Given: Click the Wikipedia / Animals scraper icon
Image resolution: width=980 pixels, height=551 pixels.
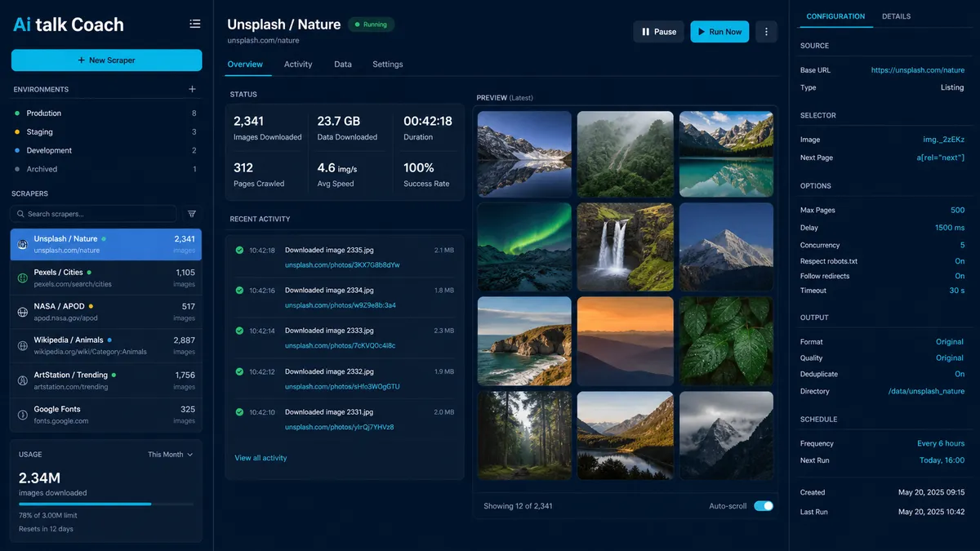Looking at the screenshot, I should (23, 346).
